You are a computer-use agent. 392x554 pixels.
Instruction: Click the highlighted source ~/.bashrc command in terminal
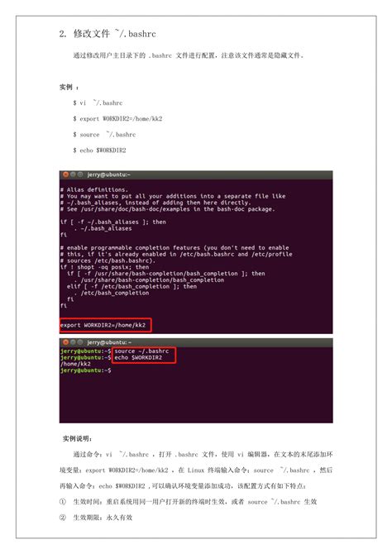[141, 351]
